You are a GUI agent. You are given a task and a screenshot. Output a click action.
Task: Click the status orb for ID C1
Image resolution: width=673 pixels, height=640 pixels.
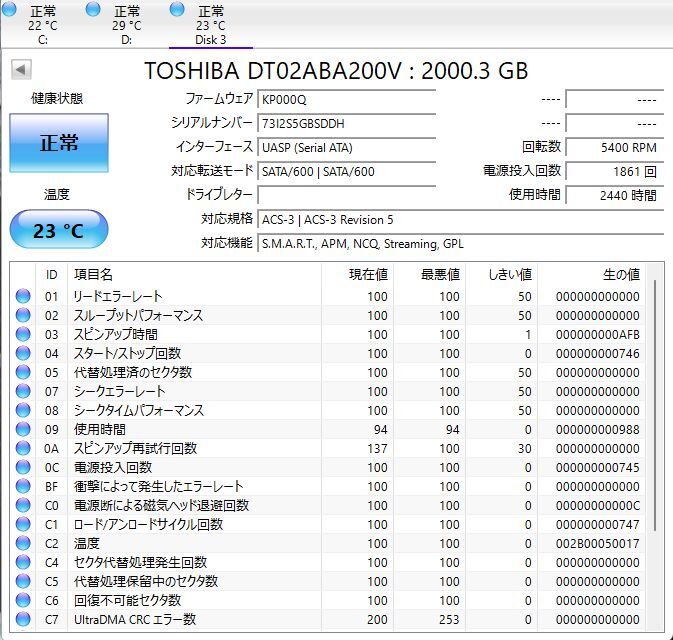pos(23,524)
